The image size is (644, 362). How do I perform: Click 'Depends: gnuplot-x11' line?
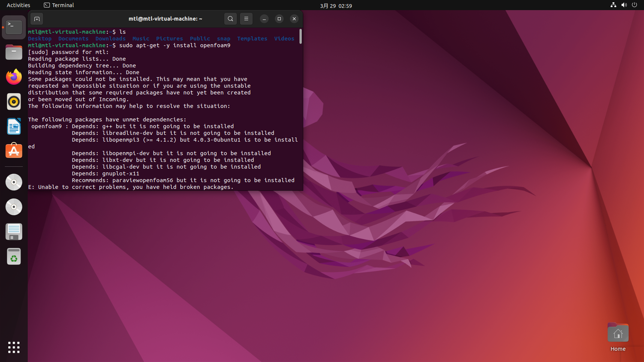click(106, 174)
